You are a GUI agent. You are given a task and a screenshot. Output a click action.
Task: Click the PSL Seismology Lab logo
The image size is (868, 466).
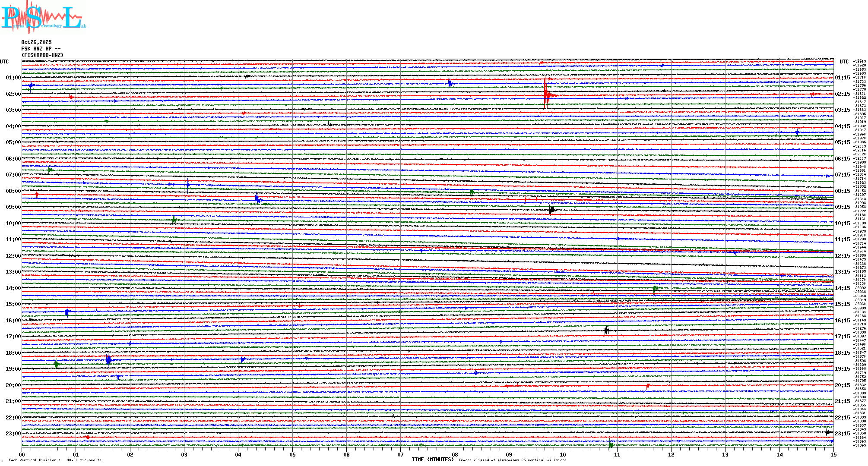tap(43, 17)
